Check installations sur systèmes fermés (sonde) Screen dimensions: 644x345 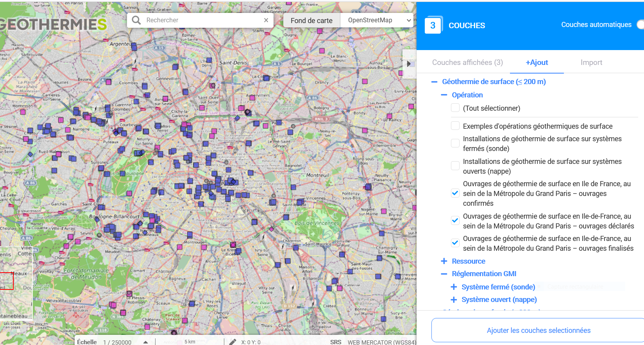(x=455, y=143)
